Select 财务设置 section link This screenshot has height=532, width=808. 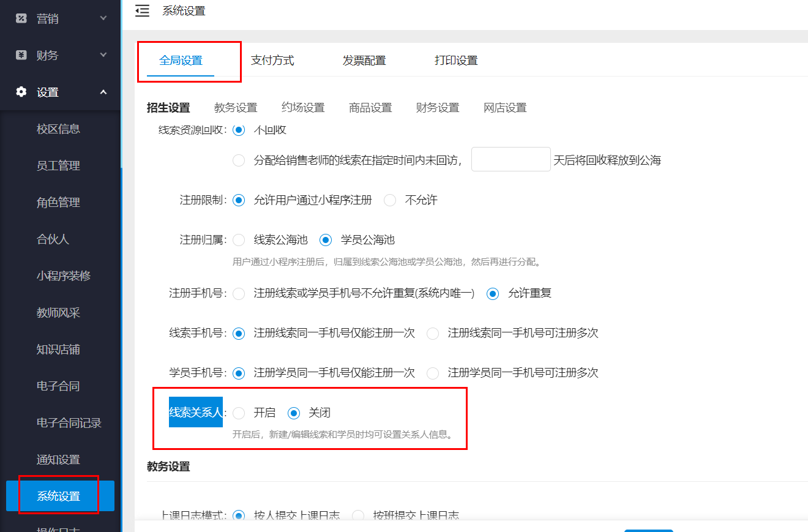click(x=438, y=107)
